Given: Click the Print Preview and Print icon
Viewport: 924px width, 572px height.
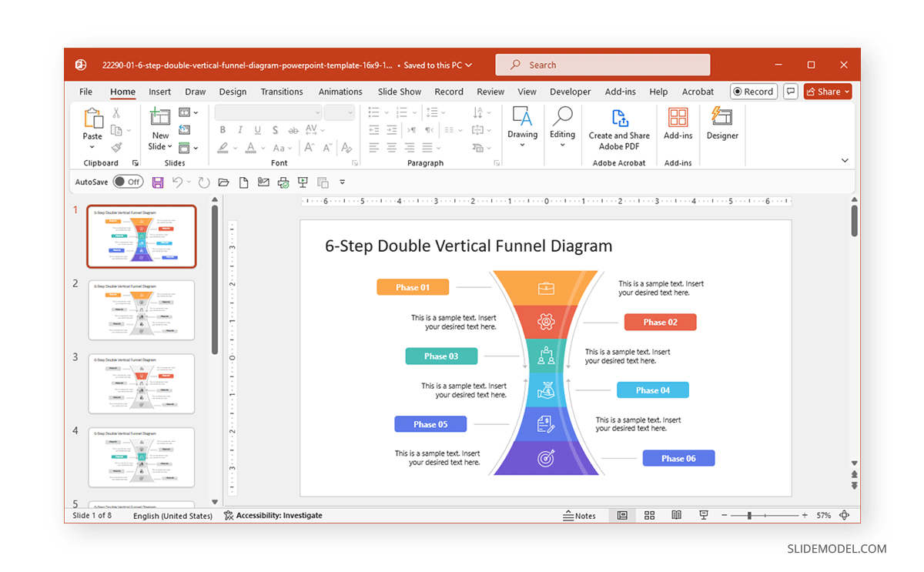Looking at the screenshot, I should 283,182.
